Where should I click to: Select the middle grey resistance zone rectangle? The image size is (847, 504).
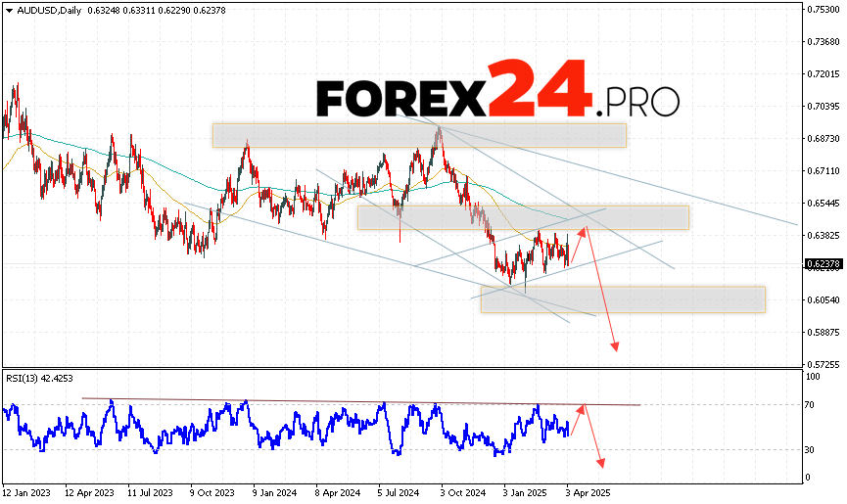pyautogui.click(x=523, y=217)
